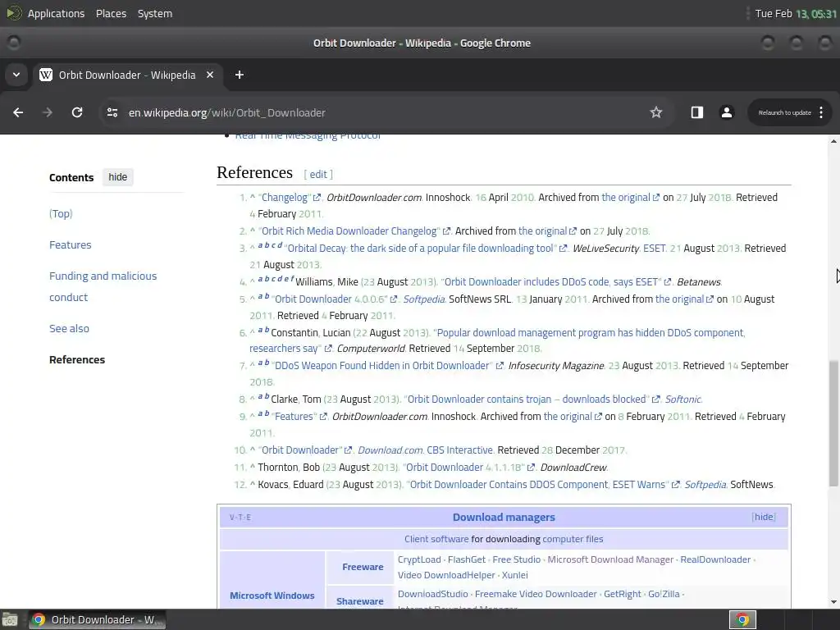Open "Orbit Downloader 4.0.0.6" reference link
Screen dimensions: 840x630
click(x=330, y=299)
